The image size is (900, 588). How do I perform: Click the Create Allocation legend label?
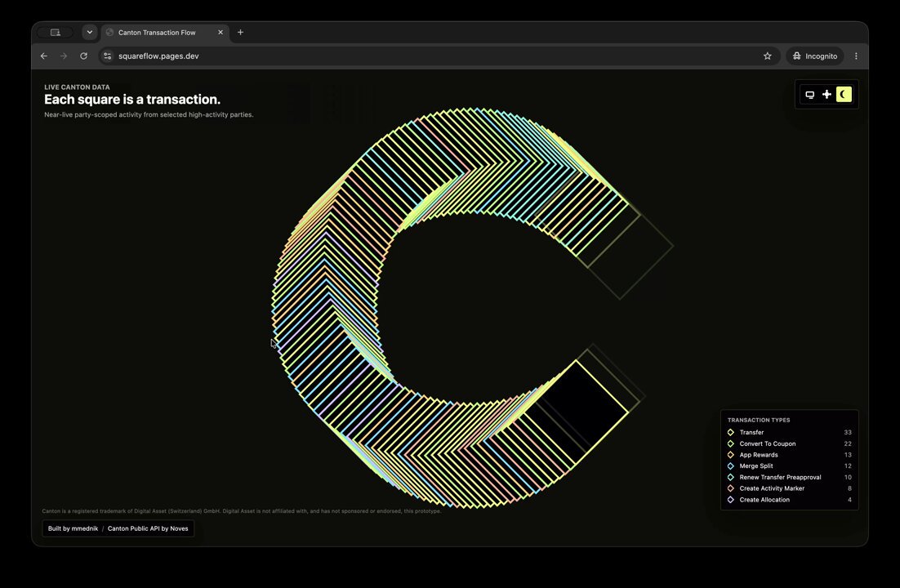click(764, 500)
